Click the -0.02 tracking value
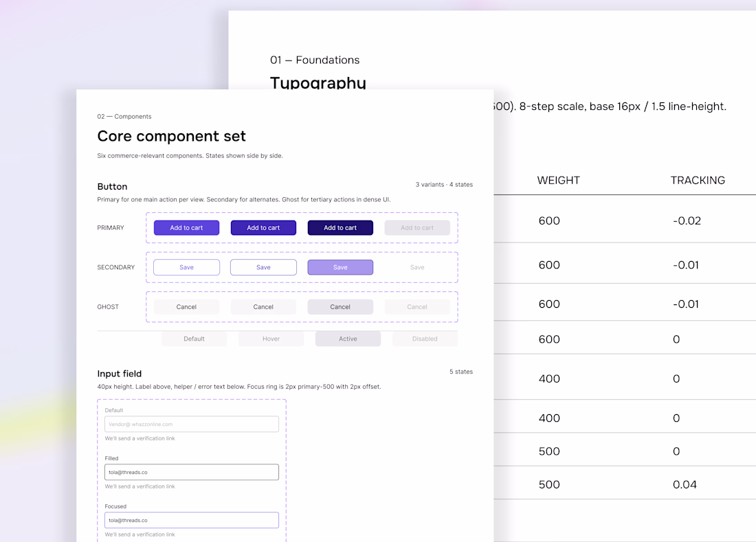 [687, 221]
